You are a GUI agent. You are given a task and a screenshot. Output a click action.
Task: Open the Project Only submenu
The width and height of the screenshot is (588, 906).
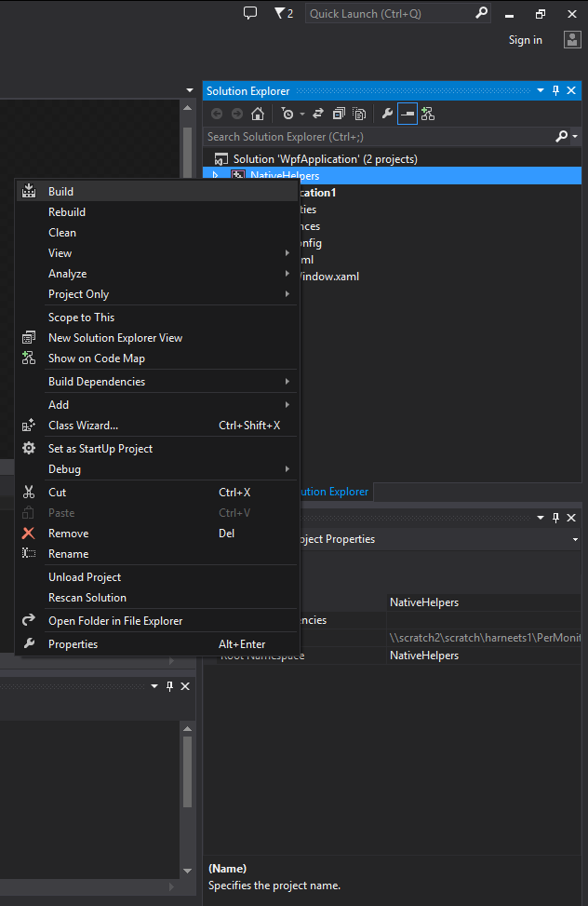pos(156,294)
